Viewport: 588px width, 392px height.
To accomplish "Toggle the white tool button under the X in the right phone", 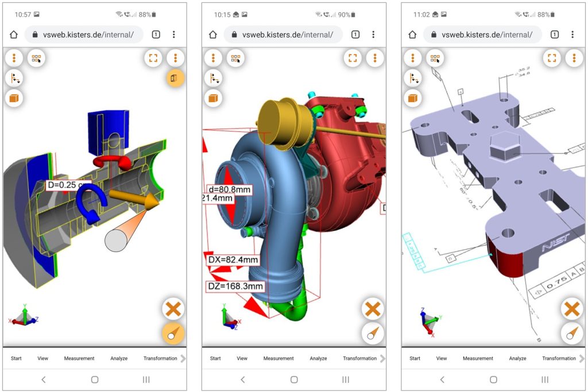I will point(571,333).
